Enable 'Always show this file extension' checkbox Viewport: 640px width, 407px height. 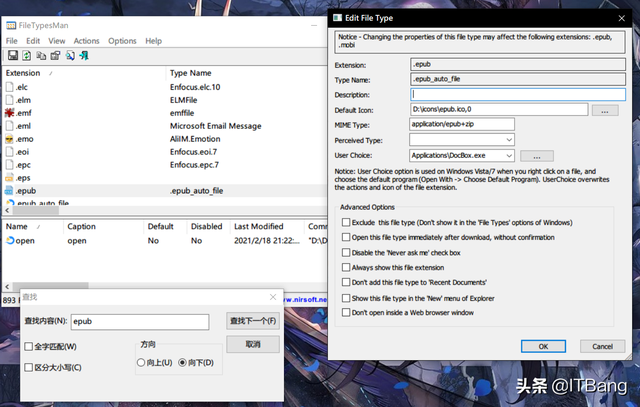coord(346,267)
